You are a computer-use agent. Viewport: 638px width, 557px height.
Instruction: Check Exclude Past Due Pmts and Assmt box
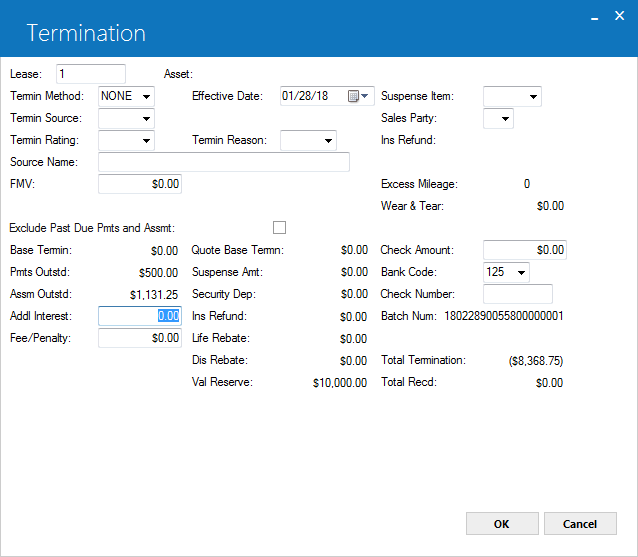279,228
